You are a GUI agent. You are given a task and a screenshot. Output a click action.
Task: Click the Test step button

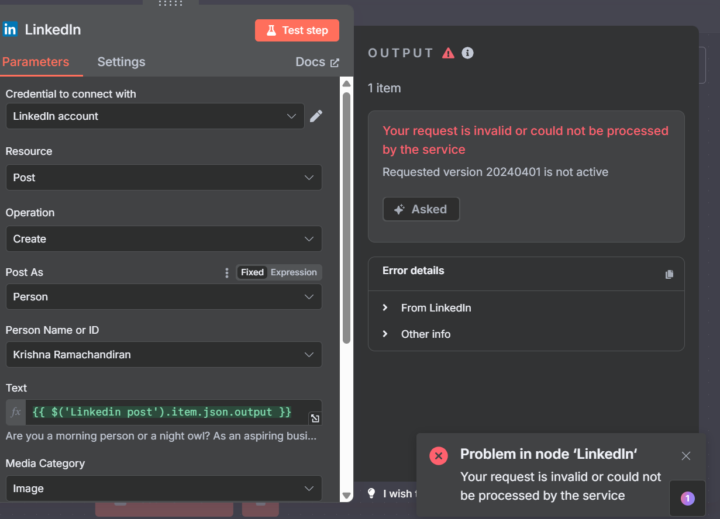(x=297, y=30)
